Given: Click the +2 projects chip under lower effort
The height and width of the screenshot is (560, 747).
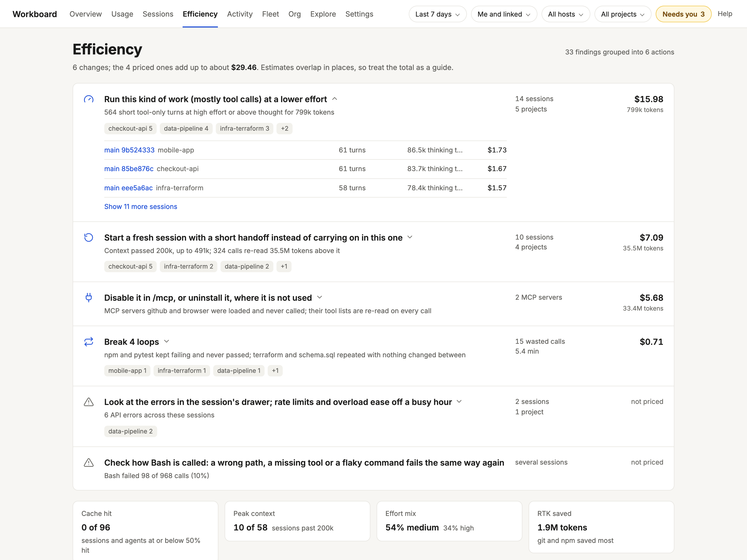Looking at the screenshot, I should click(284, 129).
